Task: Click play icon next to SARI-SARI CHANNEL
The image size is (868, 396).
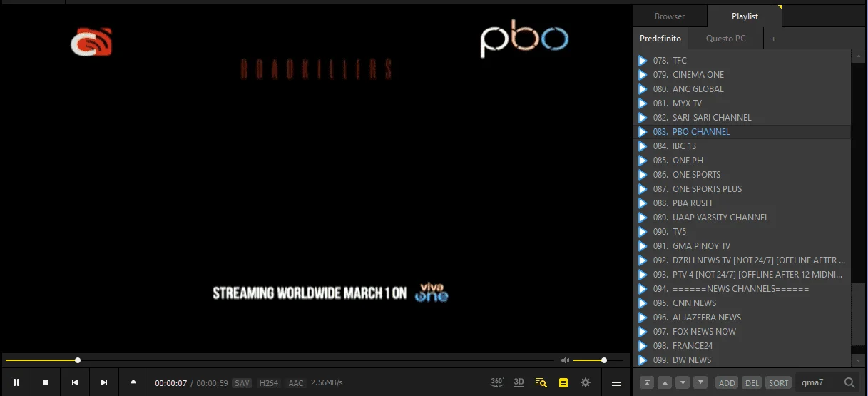Action: [643, 118]
